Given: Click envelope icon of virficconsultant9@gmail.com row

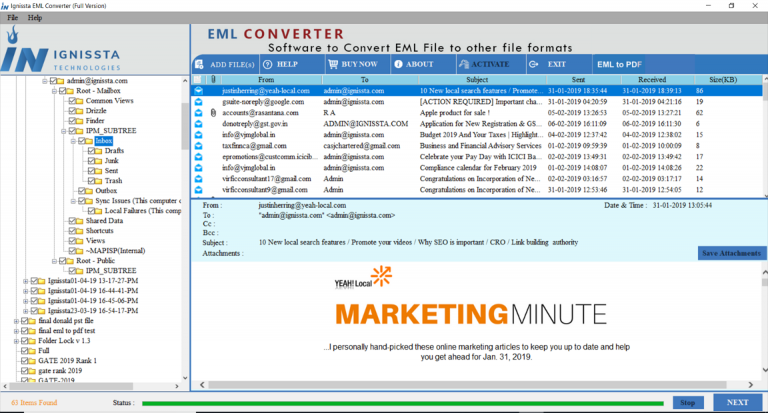Looking at the screenshot, I should click(x=198, y=190).
